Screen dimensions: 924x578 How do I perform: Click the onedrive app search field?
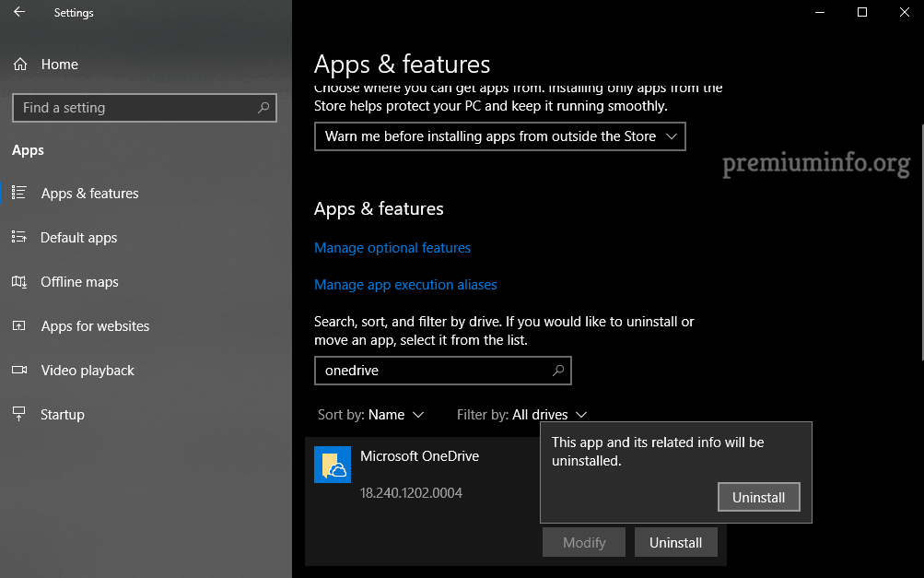(442, 371)
